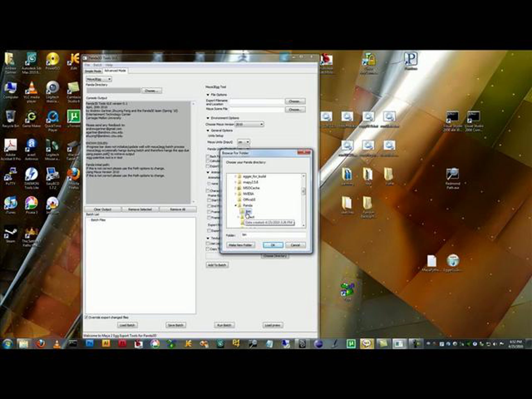532x399 pixels.
Task: Launch the Picasa 3 desktop shortcut
Action: coord(31,205)
